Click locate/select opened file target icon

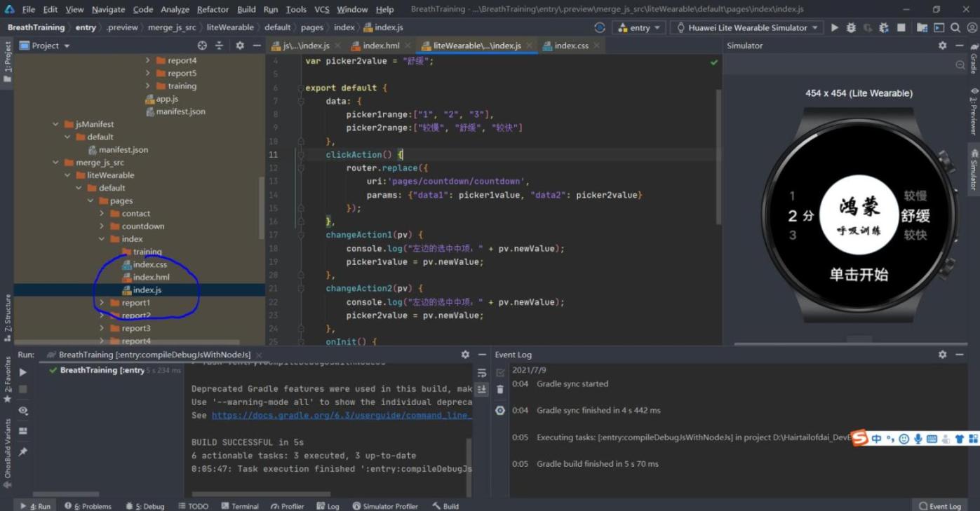coord(202,46)
